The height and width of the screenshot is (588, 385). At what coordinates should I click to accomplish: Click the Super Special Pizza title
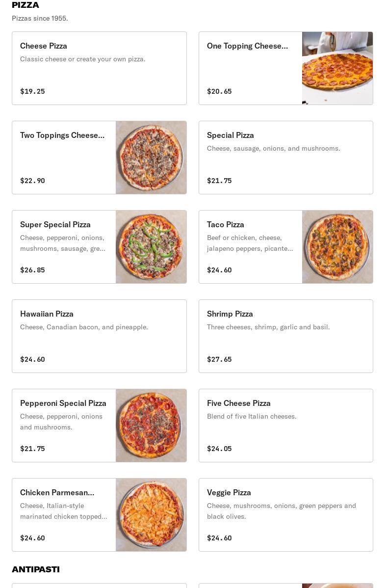pos(55,224)
